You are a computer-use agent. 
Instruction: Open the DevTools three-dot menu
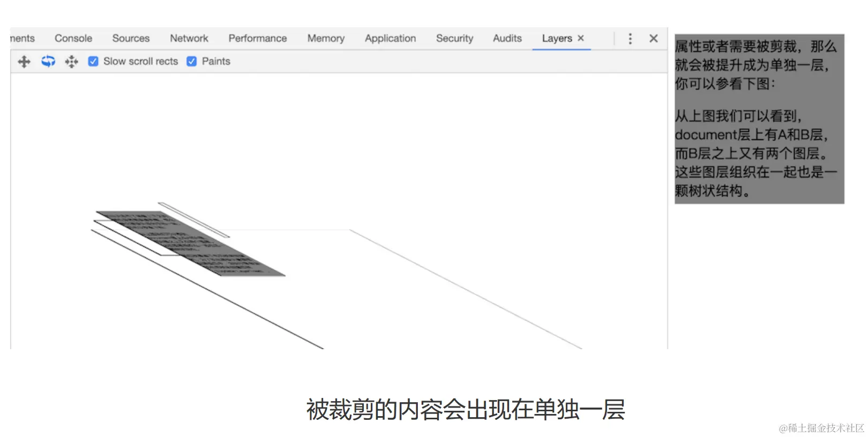pyautogui.click(x=630, y=39)
